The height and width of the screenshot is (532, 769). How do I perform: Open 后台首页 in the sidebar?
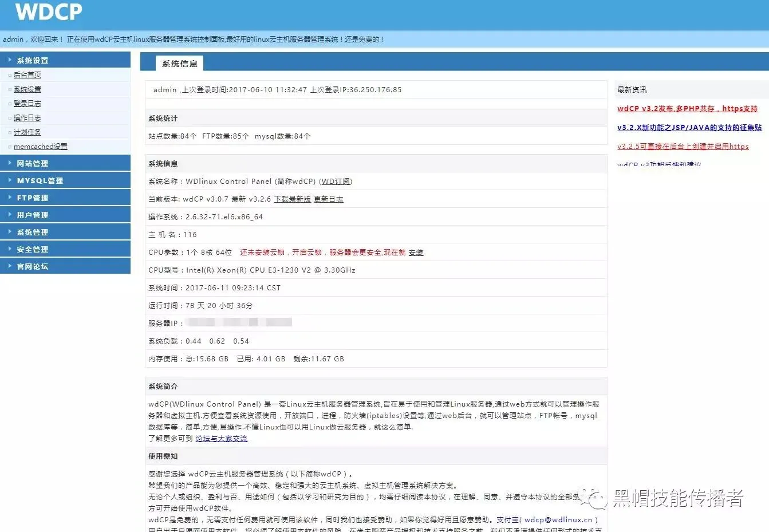pyautogui.click(x=27, y=75)
